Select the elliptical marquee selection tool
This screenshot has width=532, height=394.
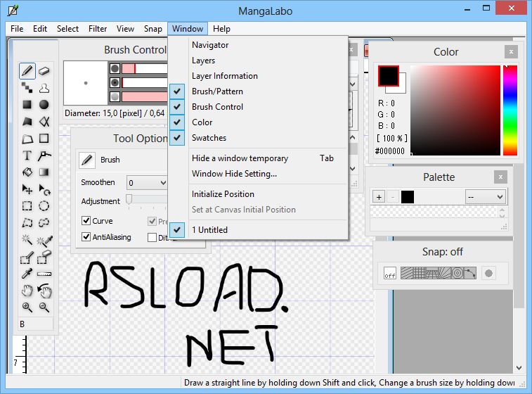tap(44, 206)
